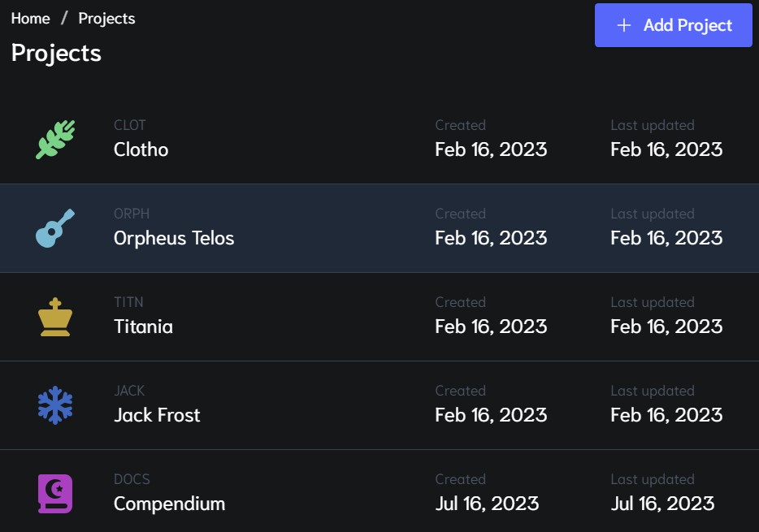Viewport: 759px width, 532px height.
Task: Open the Clotho project name
Action: point(141,149)
